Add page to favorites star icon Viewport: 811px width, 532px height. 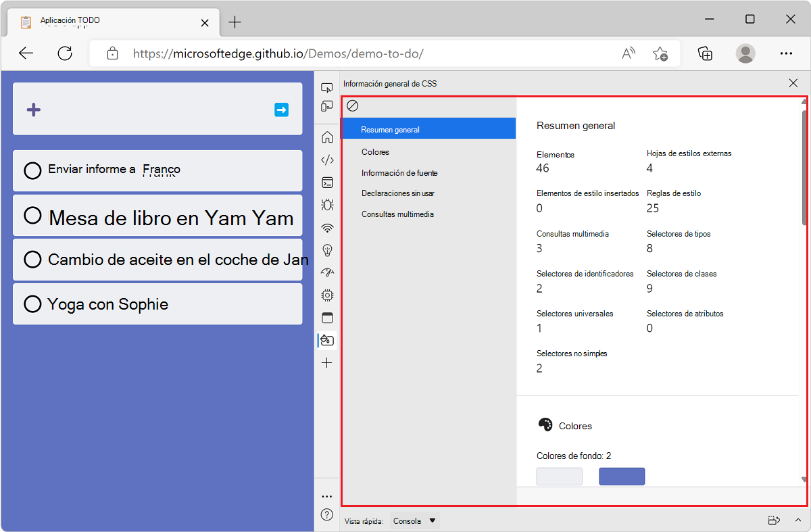coord(660,53)
